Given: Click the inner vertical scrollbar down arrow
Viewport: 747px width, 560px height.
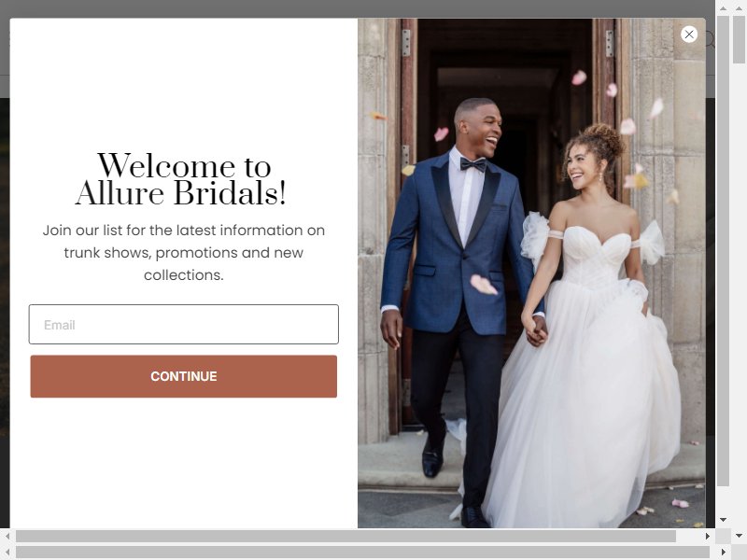Looking at the screenshot, I should 723,520.
